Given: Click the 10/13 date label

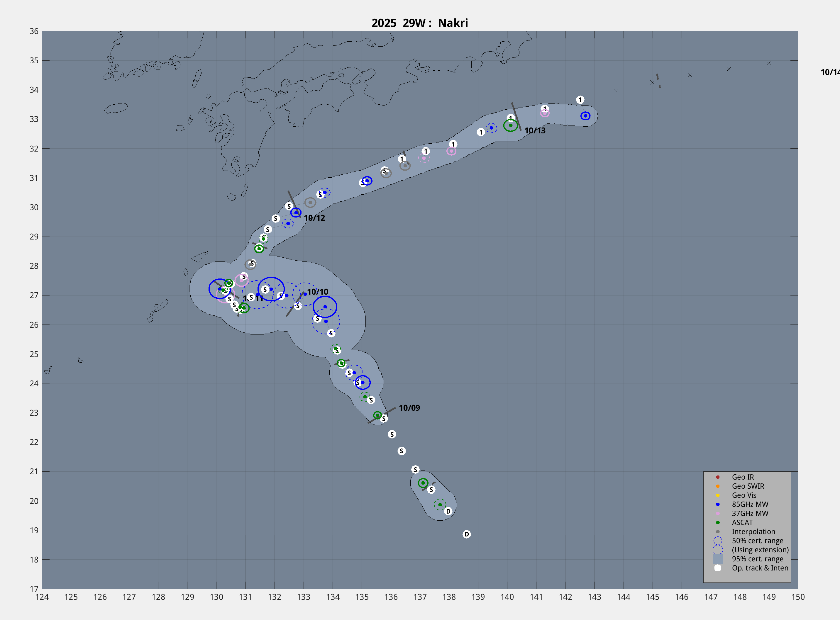Looking at the screenshot, I should click(535, 131).
